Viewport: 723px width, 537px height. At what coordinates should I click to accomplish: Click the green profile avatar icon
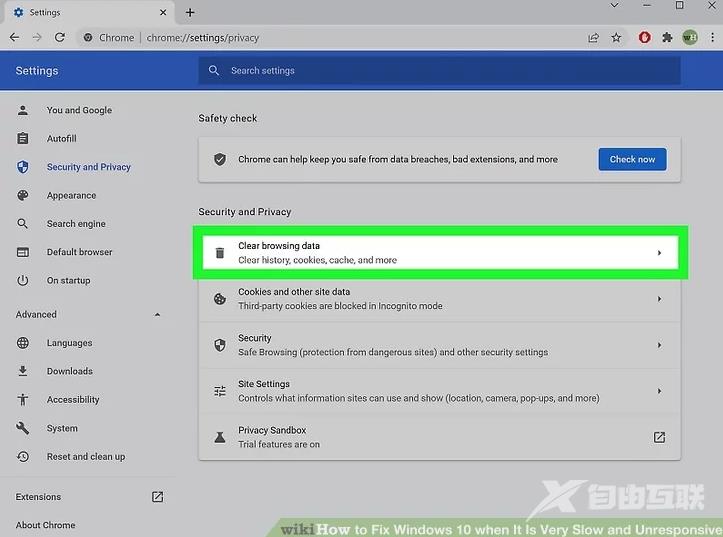coord(690,38)
